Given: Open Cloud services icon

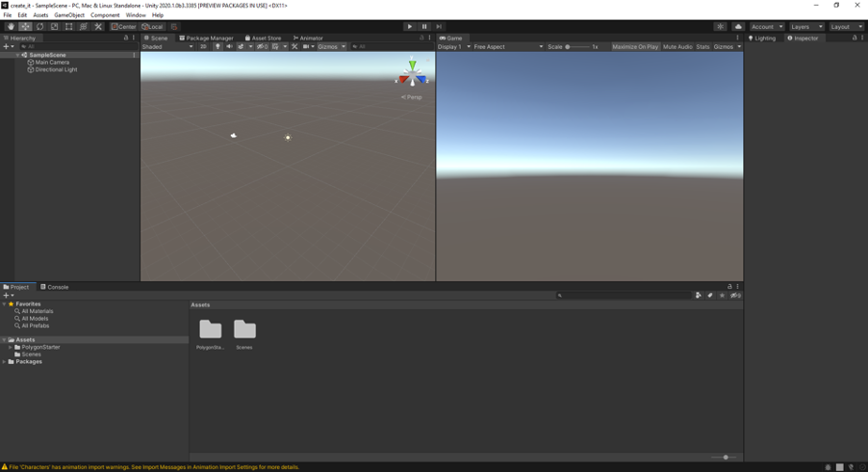Looking at the screenshot, I should [738, 27].
